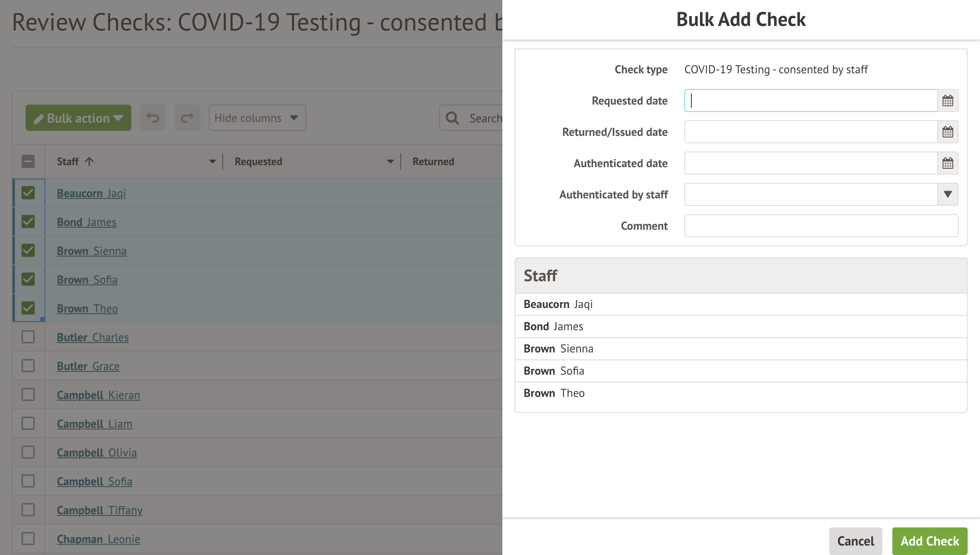Screen dimensions: 980x555
Task: Click the redo arrow icon
Action: pyautogui.click(x=187, y=118)
